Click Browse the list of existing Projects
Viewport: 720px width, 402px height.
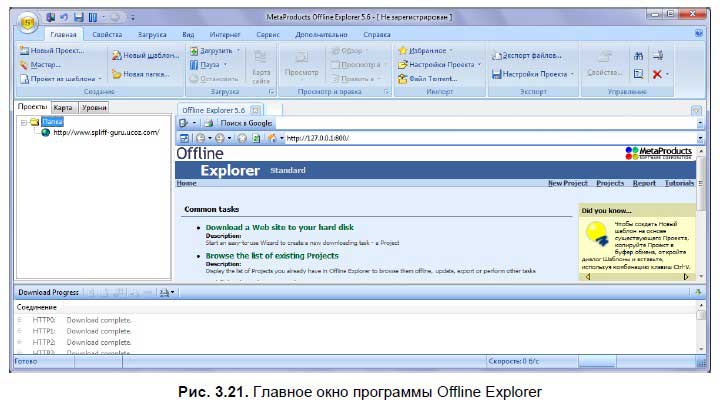pos(272,255)
